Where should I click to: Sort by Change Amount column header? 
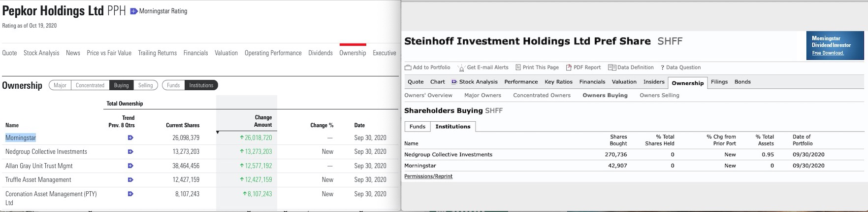coord(263,121)
